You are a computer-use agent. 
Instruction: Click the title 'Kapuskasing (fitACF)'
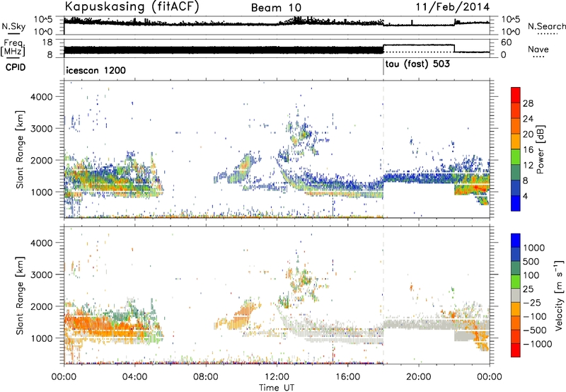coord(132,7)
